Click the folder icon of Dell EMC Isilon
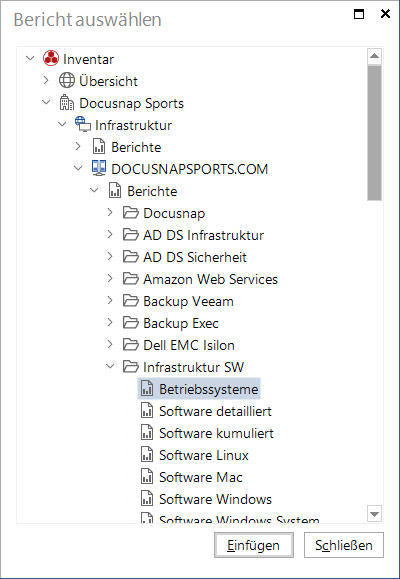 131,345
